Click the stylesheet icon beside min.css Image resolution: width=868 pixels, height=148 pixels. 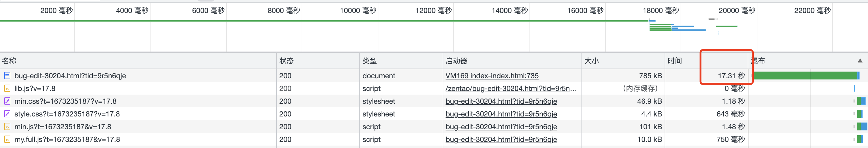point(7,101)
